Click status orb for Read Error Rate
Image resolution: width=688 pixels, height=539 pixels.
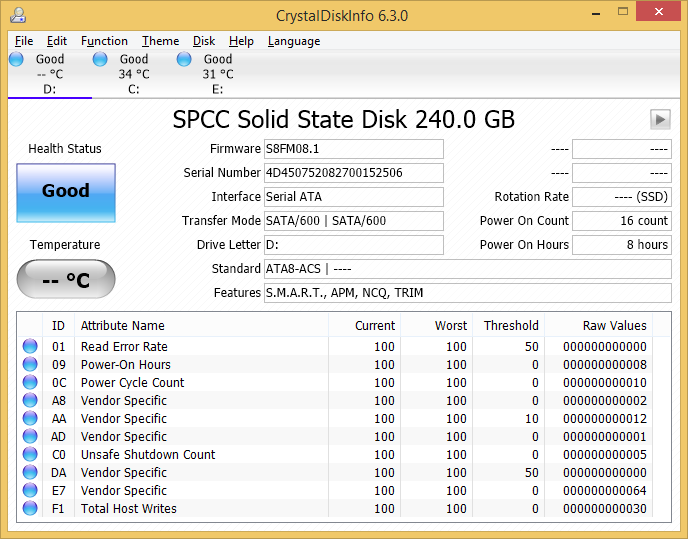pyautogui.click(x=30, y=346)
